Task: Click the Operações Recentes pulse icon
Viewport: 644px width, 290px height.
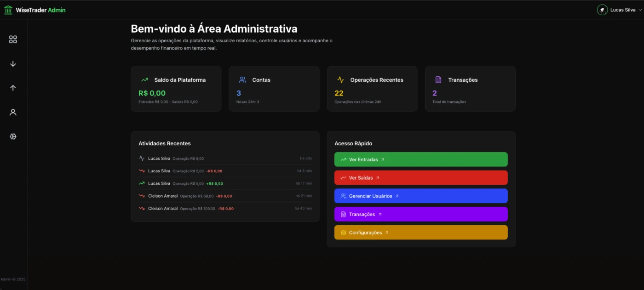Action: tap(340, 80)
